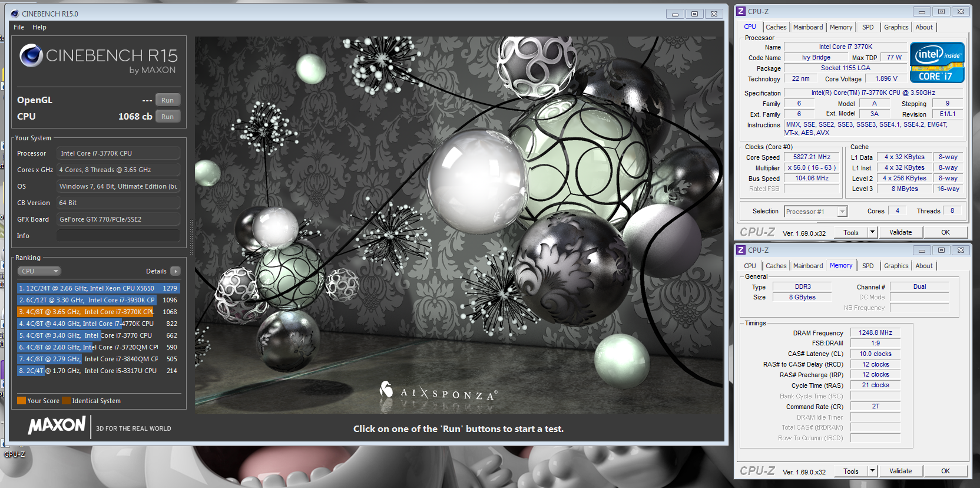
Task: Open Caches tab in upper CPU-Z window
Action: coord(776,27)
